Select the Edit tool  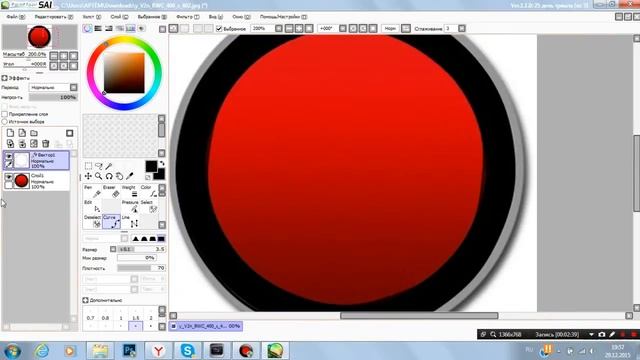click(93, 206)
